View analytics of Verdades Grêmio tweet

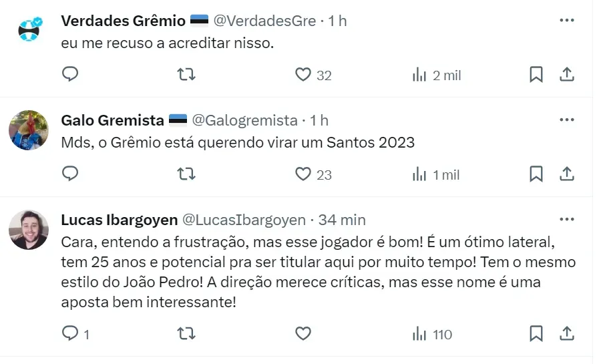(x=419, y=75)
